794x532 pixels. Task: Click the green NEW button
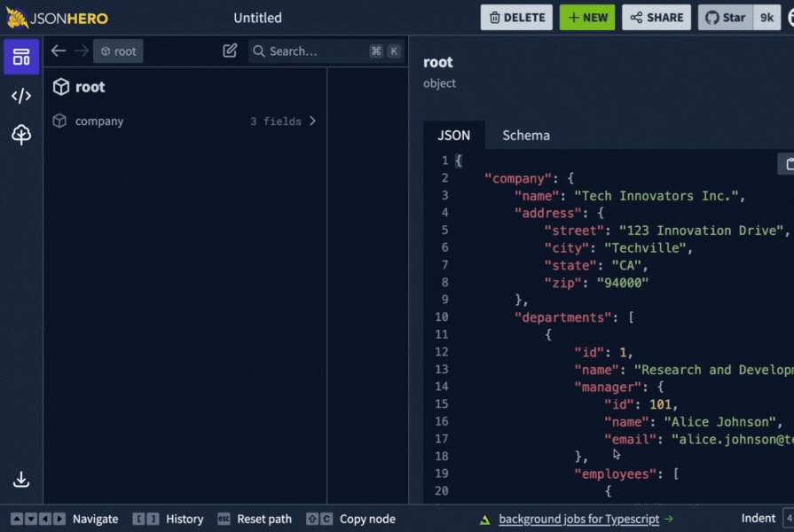point(586,17)
